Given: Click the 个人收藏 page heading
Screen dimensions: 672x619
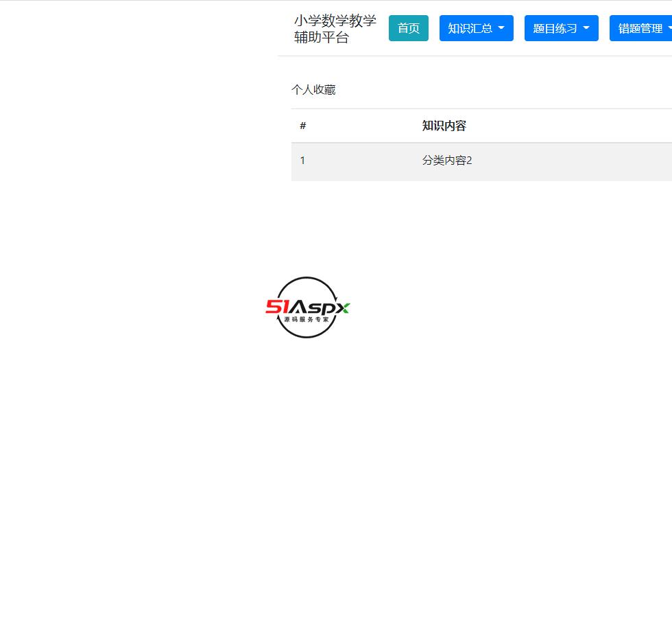Looking at the screenshot, I should pyautogui.click(x=313, y=89).
